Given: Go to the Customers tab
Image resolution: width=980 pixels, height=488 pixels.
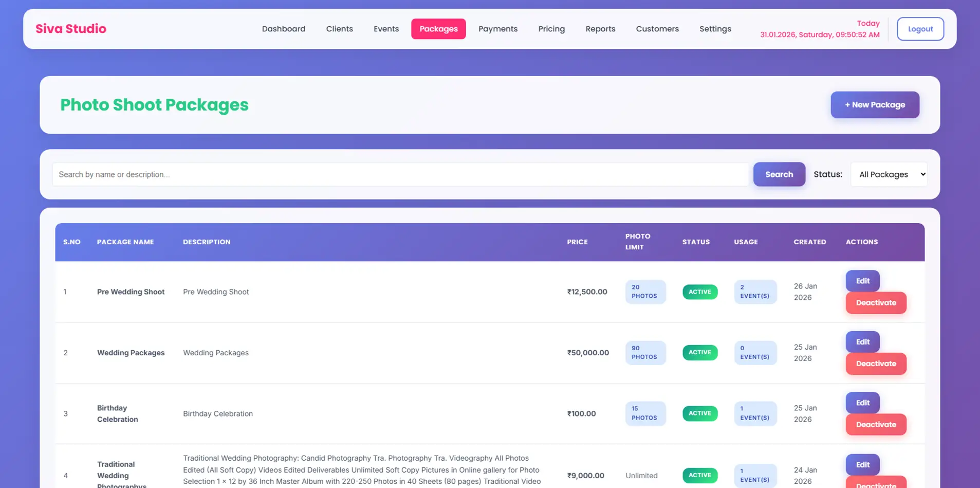Looking at the screenshot, I should [657, 29].
